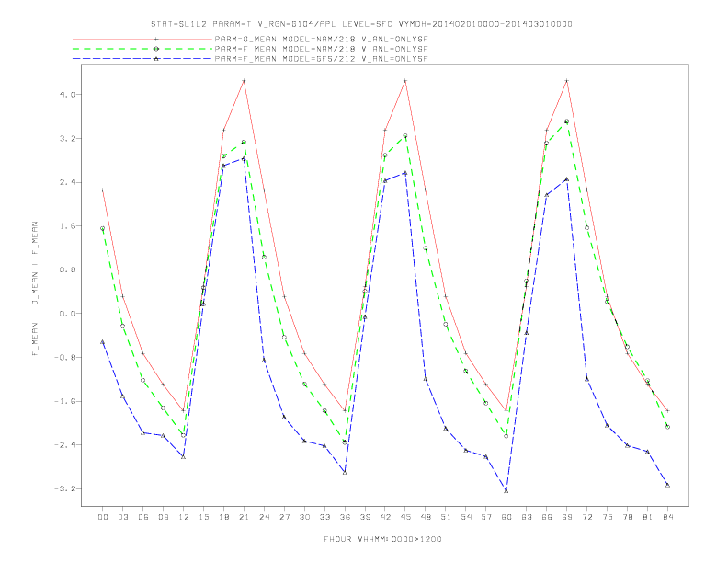Click x-axis forecast hour label 57
The height and width of the screenshot is (563, 728).
click(486, 517)
